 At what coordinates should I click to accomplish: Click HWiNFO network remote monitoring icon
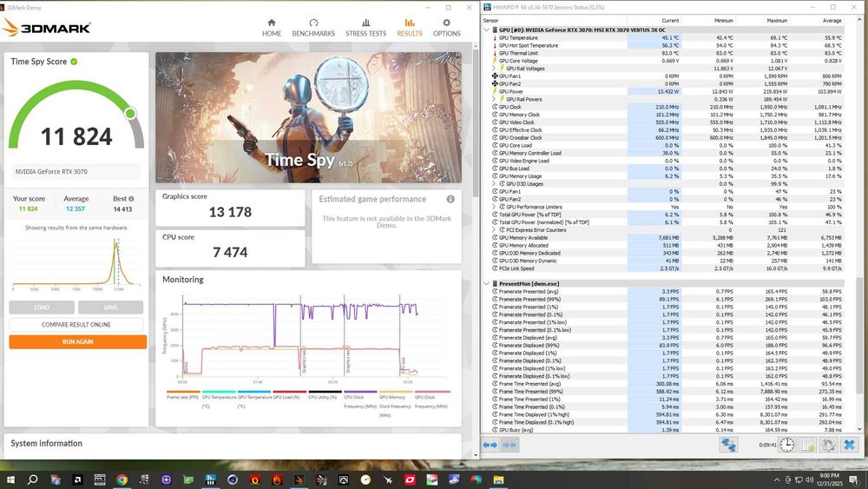[x=728, y=445]
